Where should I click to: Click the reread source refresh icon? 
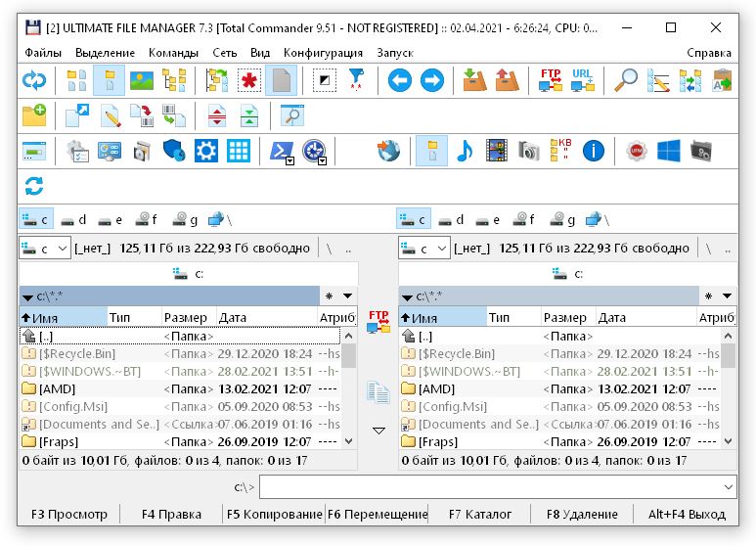point(34,80)
